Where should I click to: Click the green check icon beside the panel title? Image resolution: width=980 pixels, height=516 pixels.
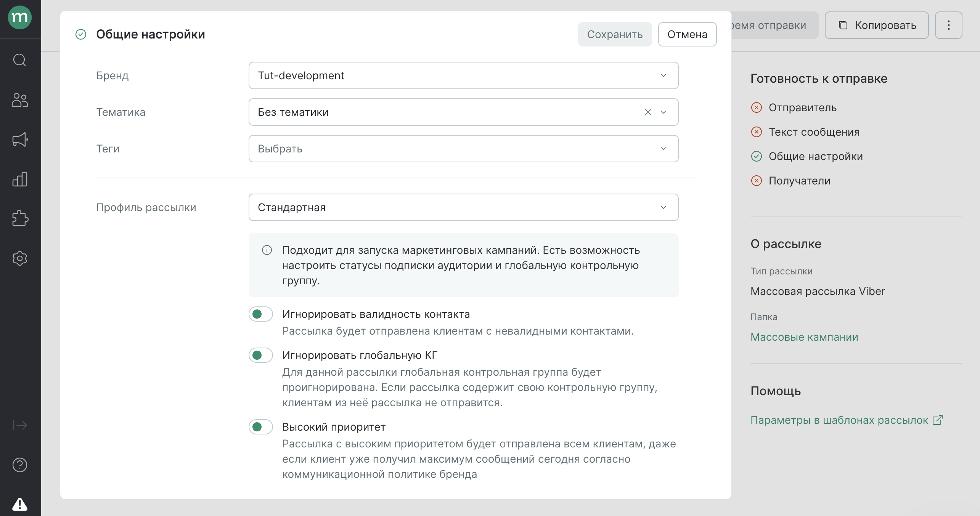(81, 34)
